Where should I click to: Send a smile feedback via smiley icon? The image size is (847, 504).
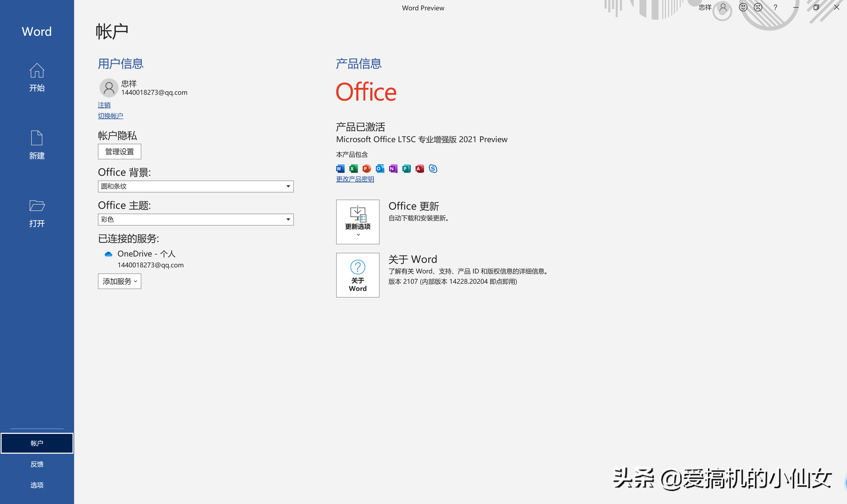[743, 7]
